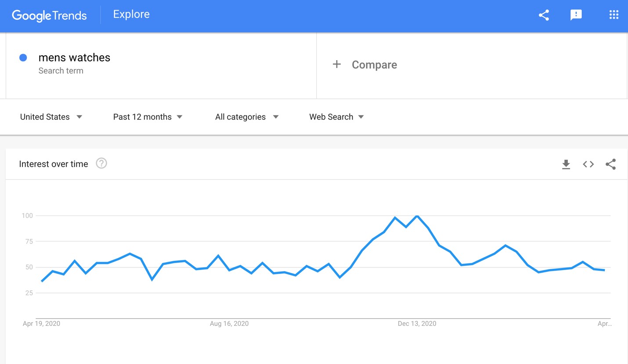The width and height of the screenshot is (628, 364).
Task: Click the Aug 16, 2020 axis label
Action: (x=229, y=324)
